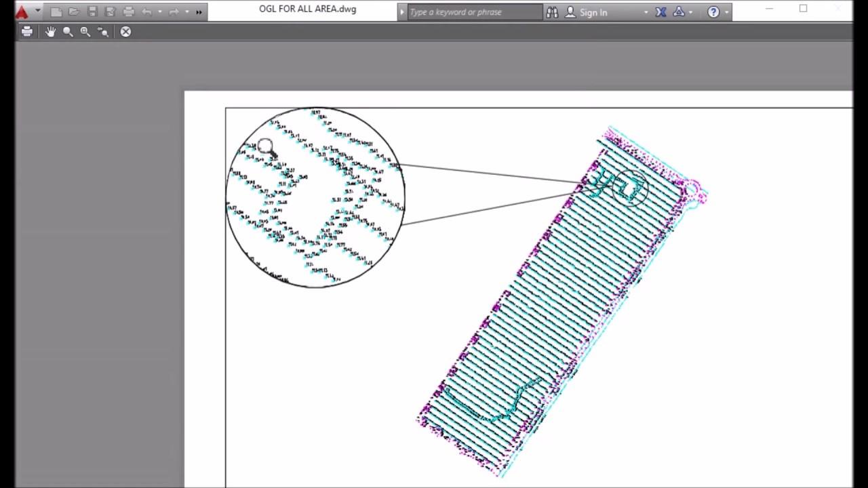Select the Zoom Window tool
This screenshot has height=488, width=868.
(x=85, y=31)
